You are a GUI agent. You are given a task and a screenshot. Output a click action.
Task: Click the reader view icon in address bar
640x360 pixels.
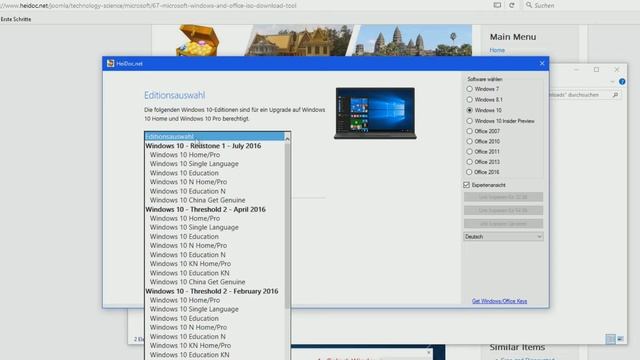(x=497, y=5)
